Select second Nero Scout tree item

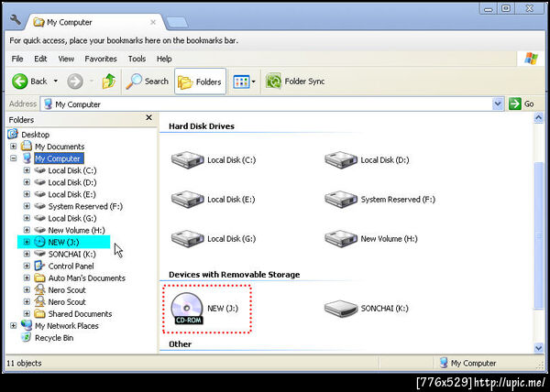pyautogui.click(x=67, y=301)
